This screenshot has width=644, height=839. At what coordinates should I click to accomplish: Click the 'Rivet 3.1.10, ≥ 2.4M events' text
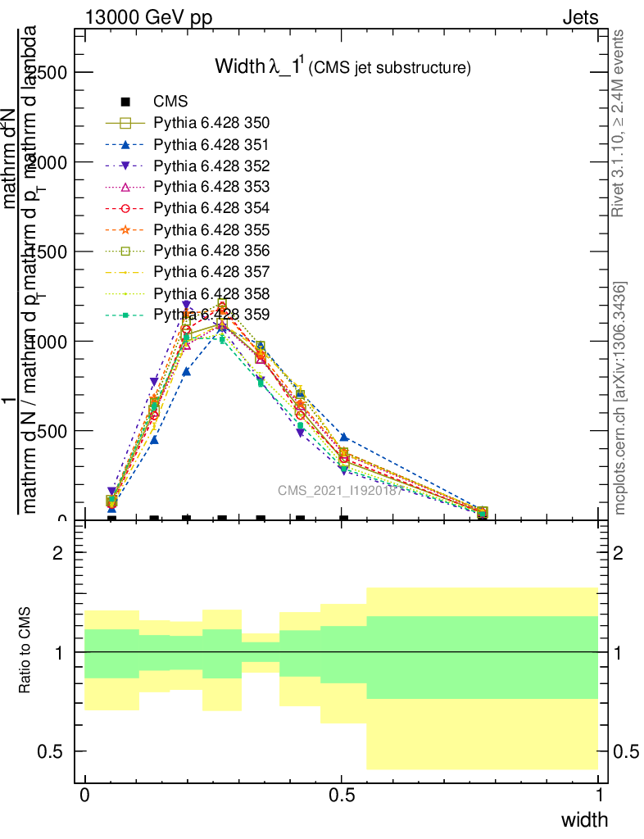(x=618, y=123)
